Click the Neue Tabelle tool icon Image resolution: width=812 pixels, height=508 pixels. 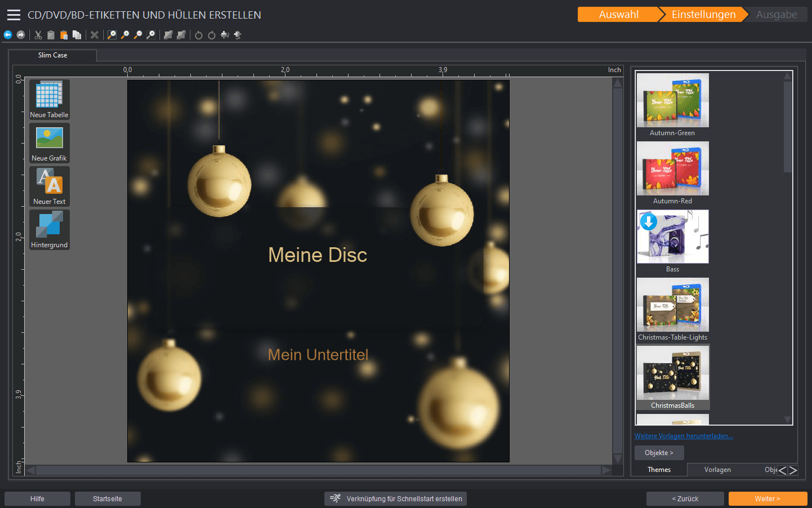pyautogui.click(x=49, y=99)
